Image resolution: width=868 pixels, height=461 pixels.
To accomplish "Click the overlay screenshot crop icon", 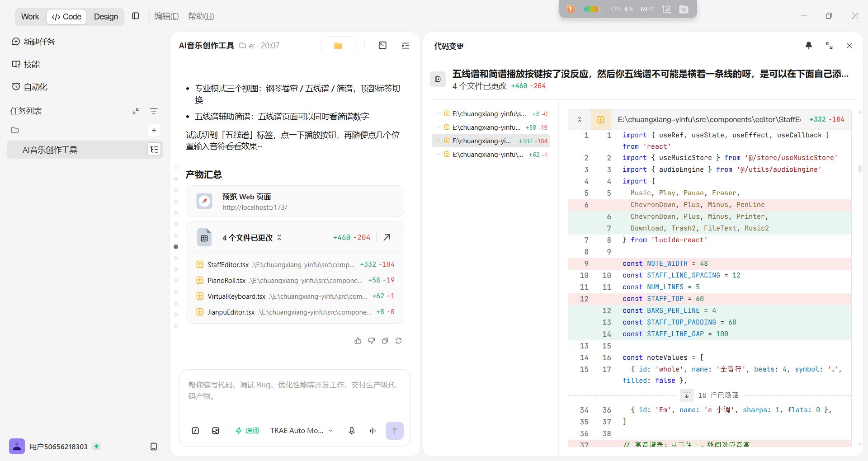I will [x=666, y=9].
